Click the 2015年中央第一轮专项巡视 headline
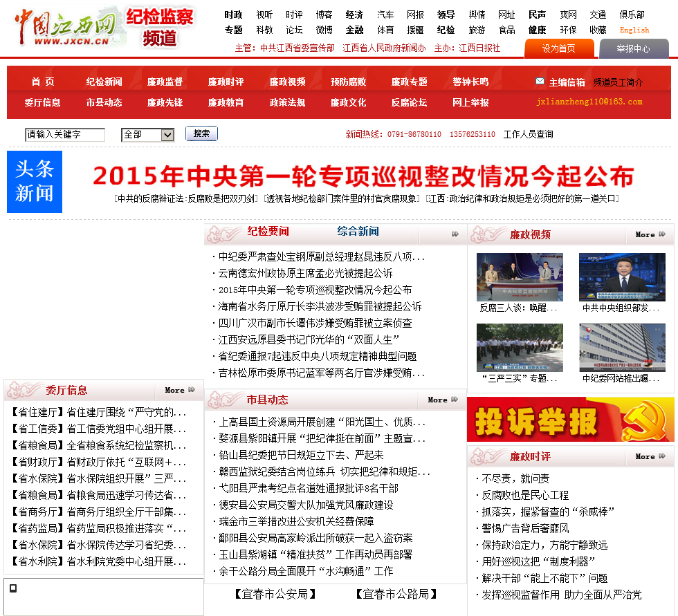Screen dimensions: 678x616 pos(363,176)
